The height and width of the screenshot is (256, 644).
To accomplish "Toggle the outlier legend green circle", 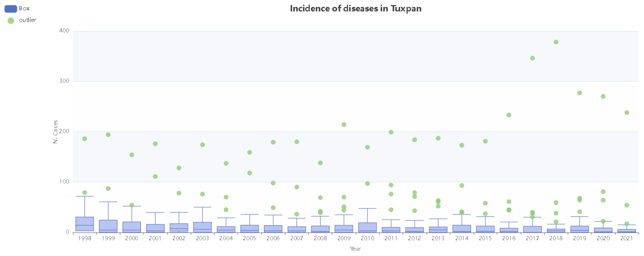I will pyautogui.click(x=11, y=20).
